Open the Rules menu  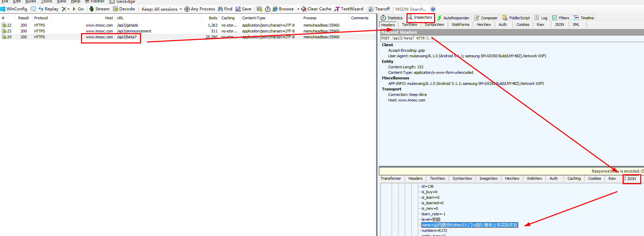(31, 1)
